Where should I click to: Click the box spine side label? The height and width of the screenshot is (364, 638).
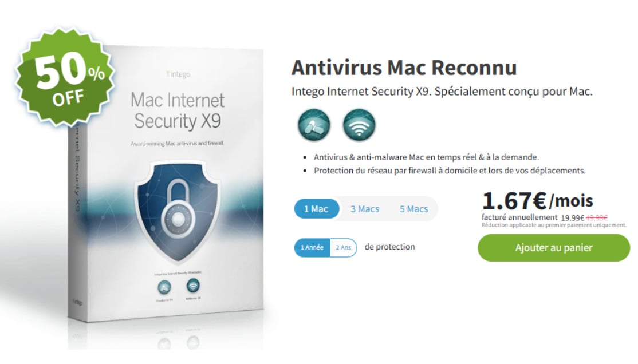(76, 171)
